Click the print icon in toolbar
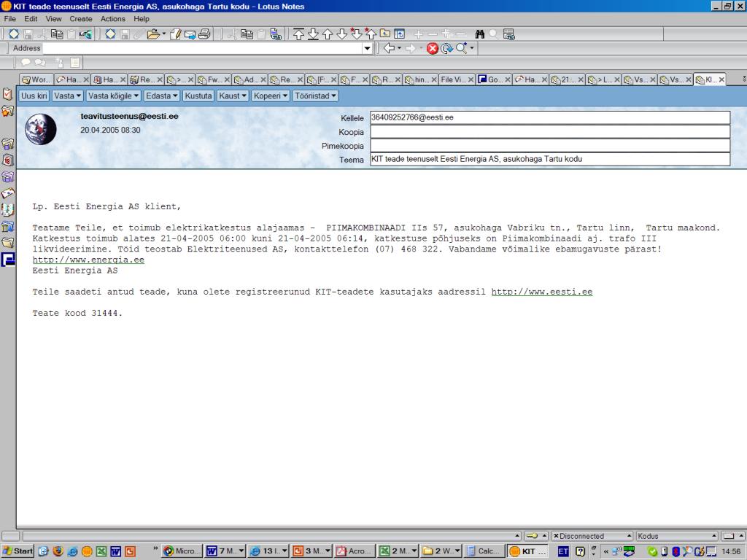 (x=204, y=34)
